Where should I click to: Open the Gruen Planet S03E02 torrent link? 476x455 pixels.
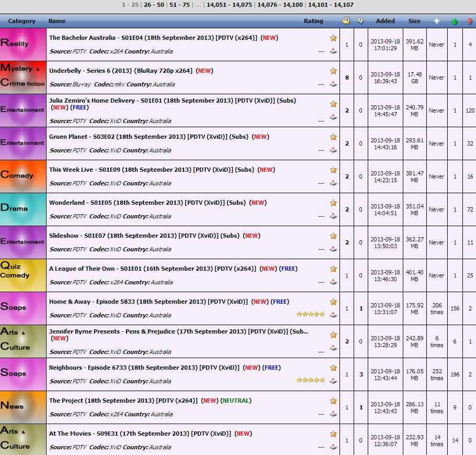[149, 137]
